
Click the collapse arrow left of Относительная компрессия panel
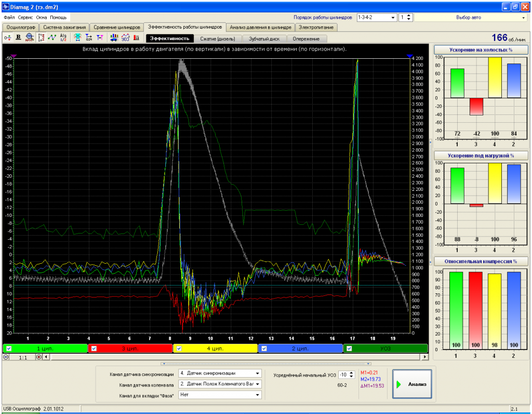431,262
